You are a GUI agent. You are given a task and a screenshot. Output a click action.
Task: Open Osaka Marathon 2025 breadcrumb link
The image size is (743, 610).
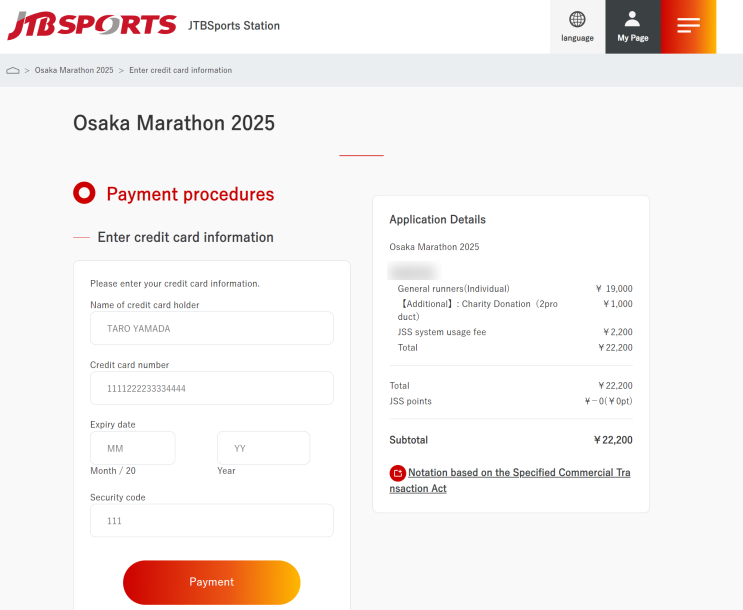(x=74, y=71)
